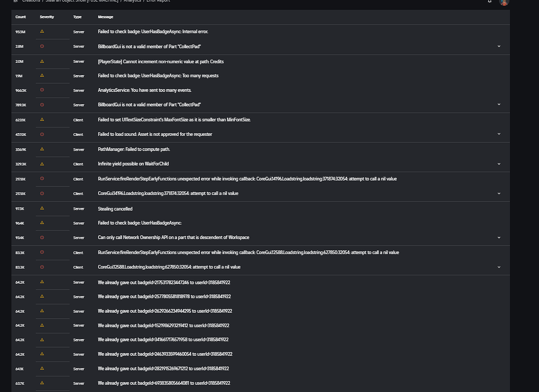Click error icon on 'CoreGui12588.Loadstring' row
This screenshot has width=539, height=392.
(42, 267)
